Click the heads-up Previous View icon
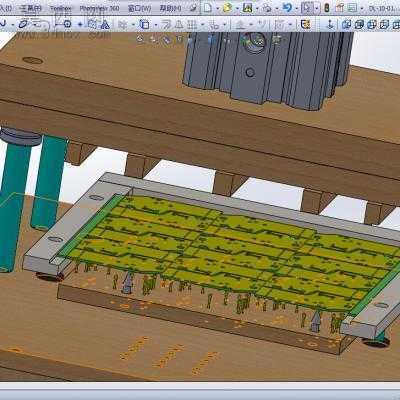 pos(166,40)
